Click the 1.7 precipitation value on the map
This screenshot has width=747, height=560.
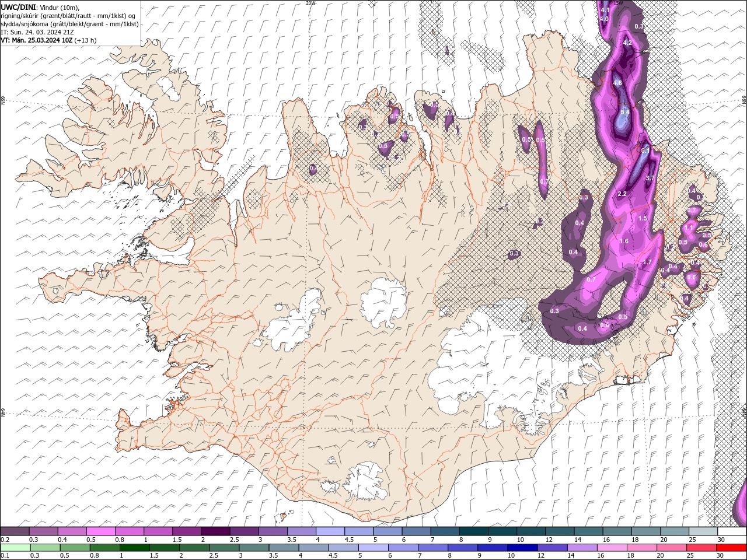click(x=647, y=262)
